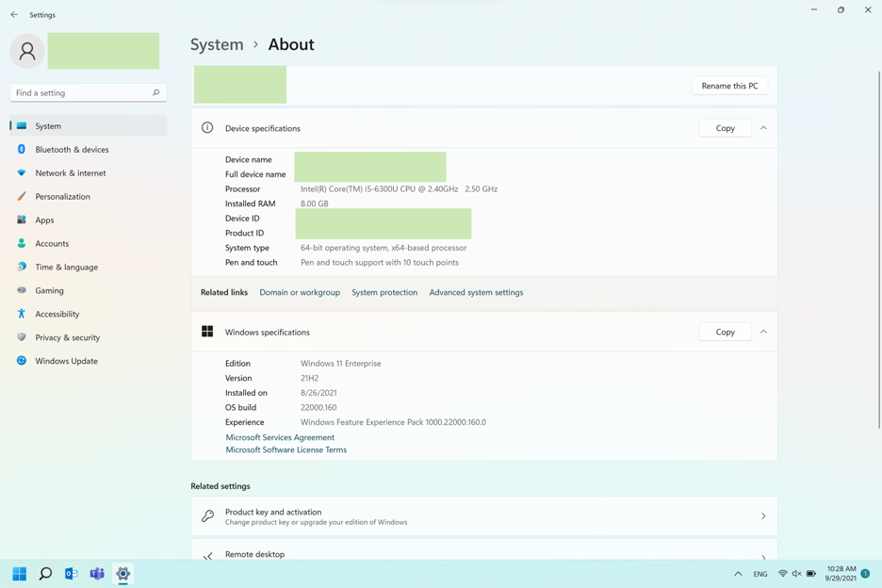This screenshot has width=882, height=588.
Task: Click the taskbar search magnifier icon
Action: [x=45, y=573]
